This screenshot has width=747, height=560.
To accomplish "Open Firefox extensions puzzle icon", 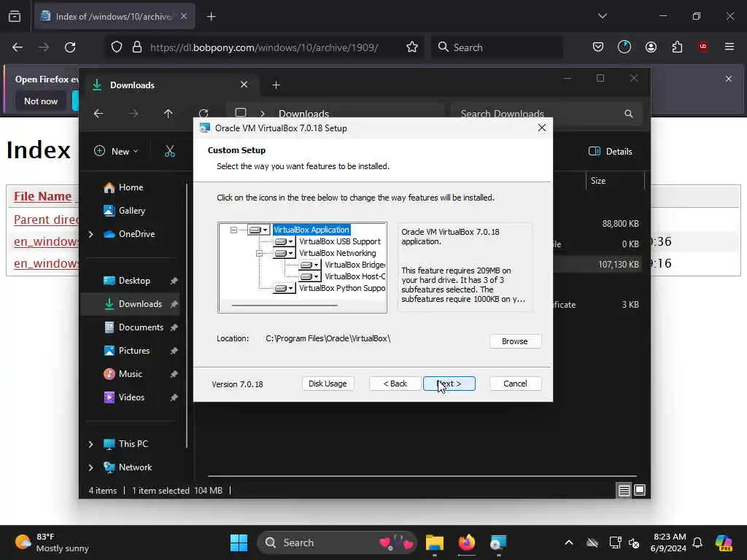I will [677, 47].
